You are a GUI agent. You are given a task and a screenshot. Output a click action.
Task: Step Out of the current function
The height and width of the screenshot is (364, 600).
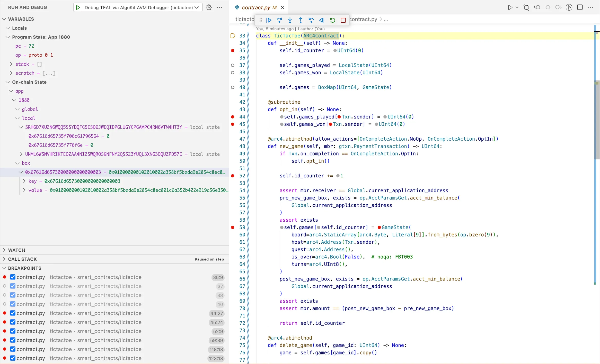[x=301, y=20]
